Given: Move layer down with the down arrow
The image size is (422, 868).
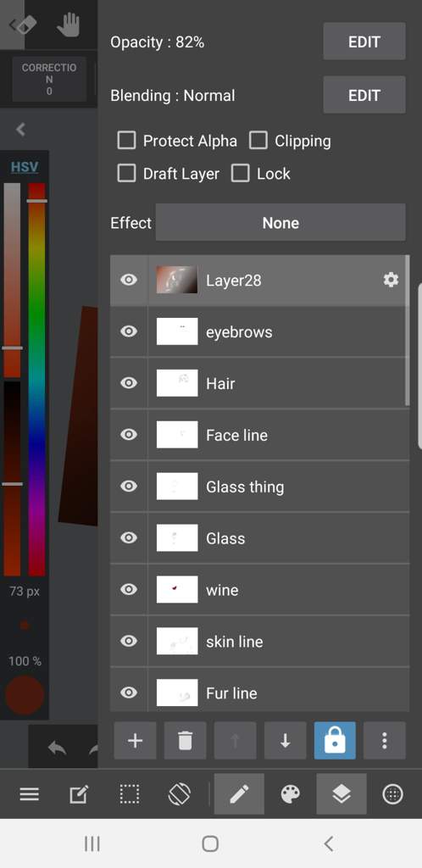Looking at the screenshot, I should click(285, 741).
